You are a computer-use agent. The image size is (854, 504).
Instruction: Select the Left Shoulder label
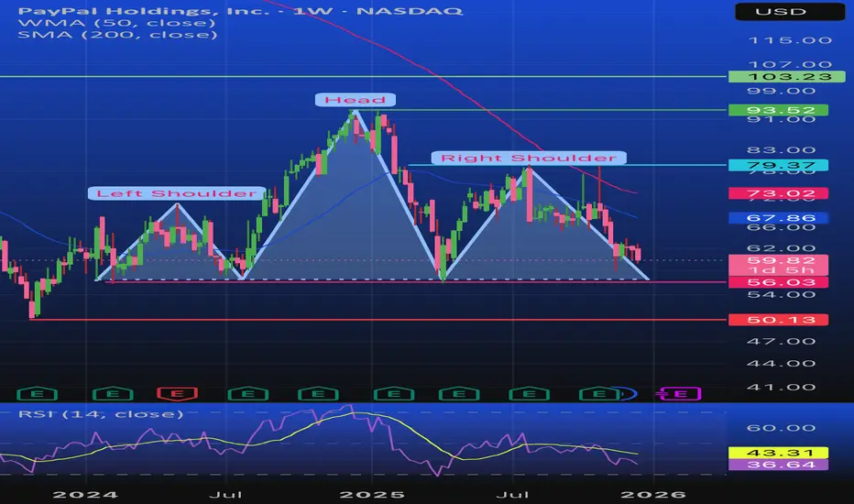click(177, 193)
